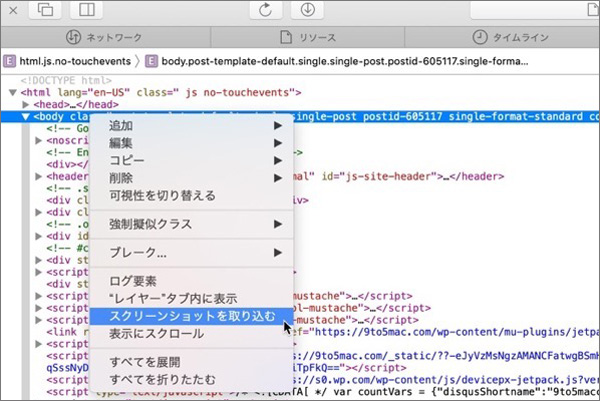600x401 pixels.
Task: Click すべてを展開 in context menu
Action: coord(144,360)
